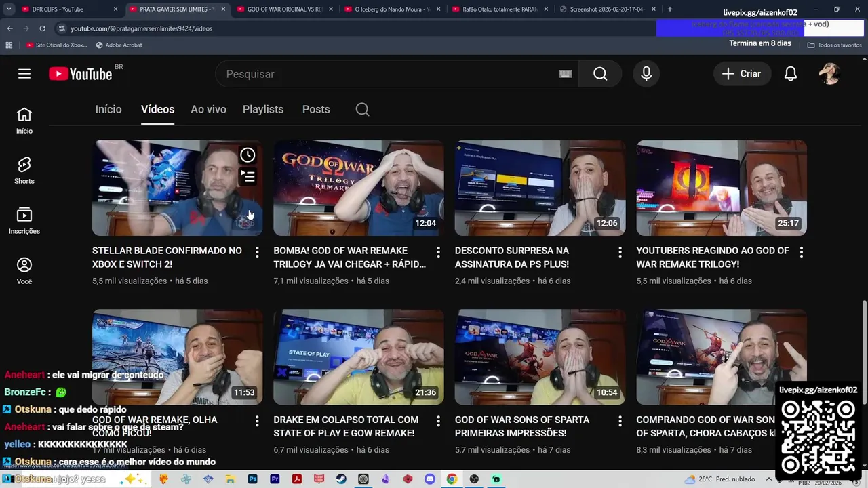This screenshot has height=488, width=868.
Task: Open the 12:06 PS Plus discount thumbnail
Action: [x=540, y=188]
